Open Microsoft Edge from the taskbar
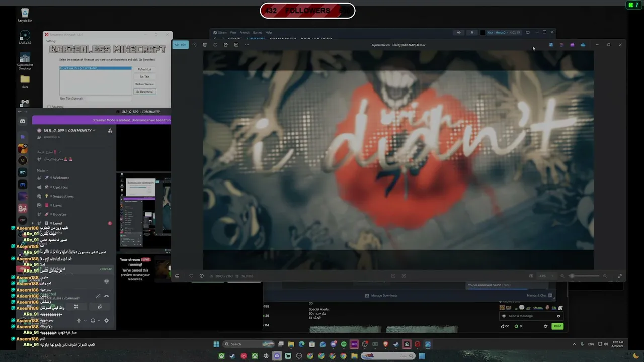The width and height of the screenshot is (644, 362). click(301, 344)
